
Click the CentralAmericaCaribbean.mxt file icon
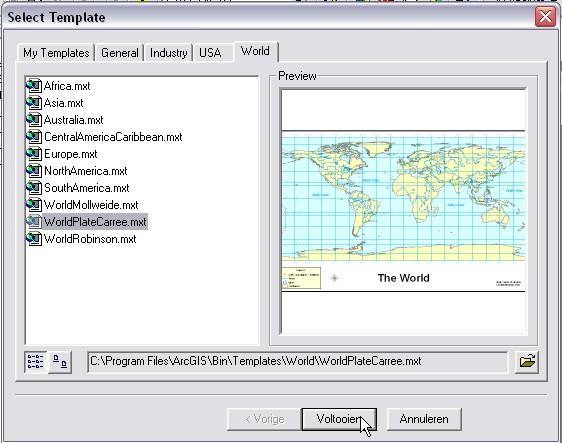(x=34, y=137)
